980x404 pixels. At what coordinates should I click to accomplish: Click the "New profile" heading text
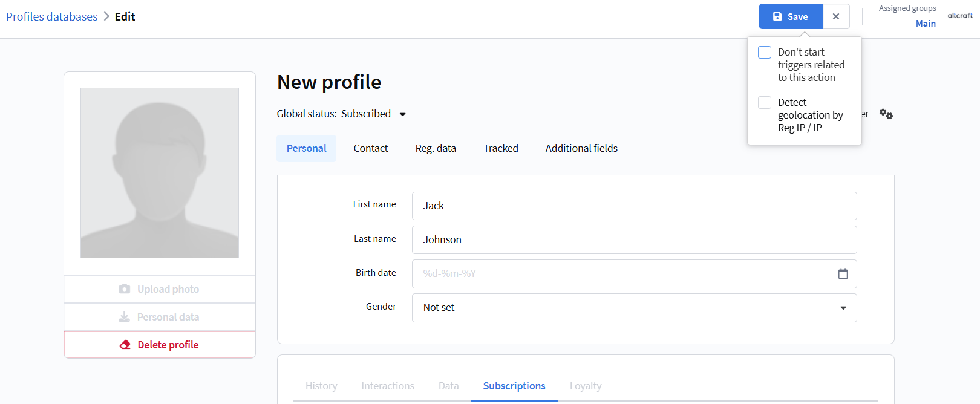point(329,82)
